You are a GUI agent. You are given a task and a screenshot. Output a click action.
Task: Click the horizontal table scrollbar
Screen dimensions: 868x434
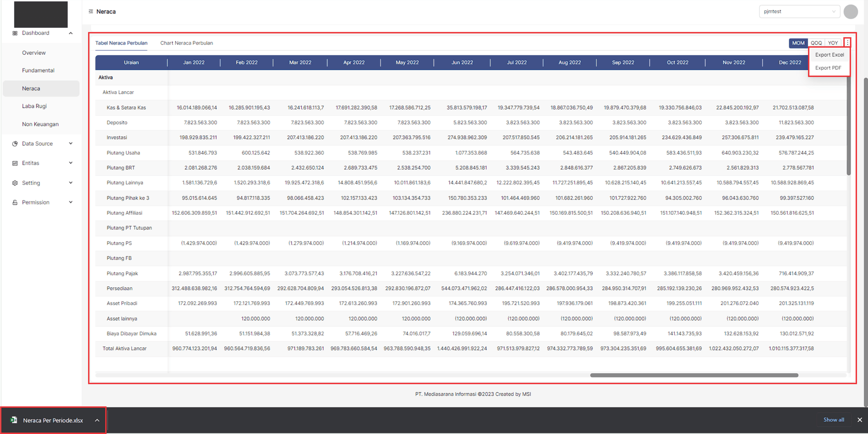tap(694, 375)
